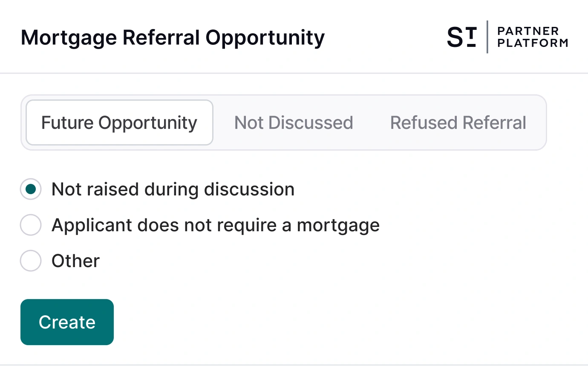Click the Mortgage Referral Opportunity heading

(172, 38)
